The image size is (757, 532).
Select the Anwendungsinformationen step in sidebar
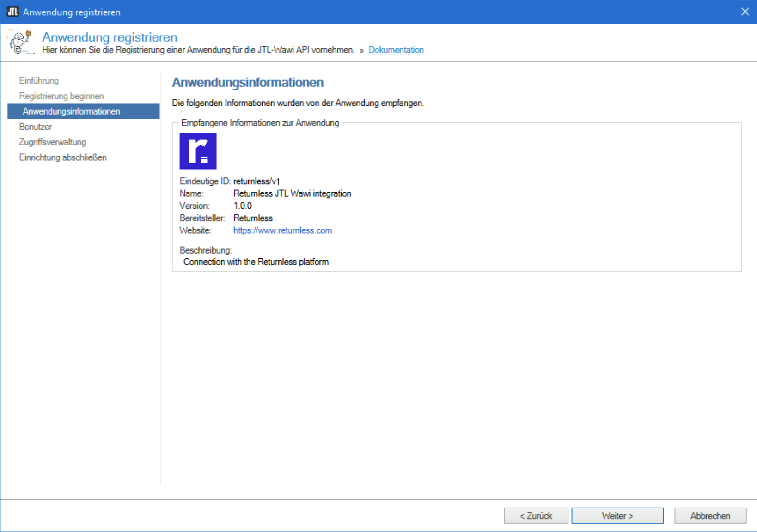click(x=84, y=111)
